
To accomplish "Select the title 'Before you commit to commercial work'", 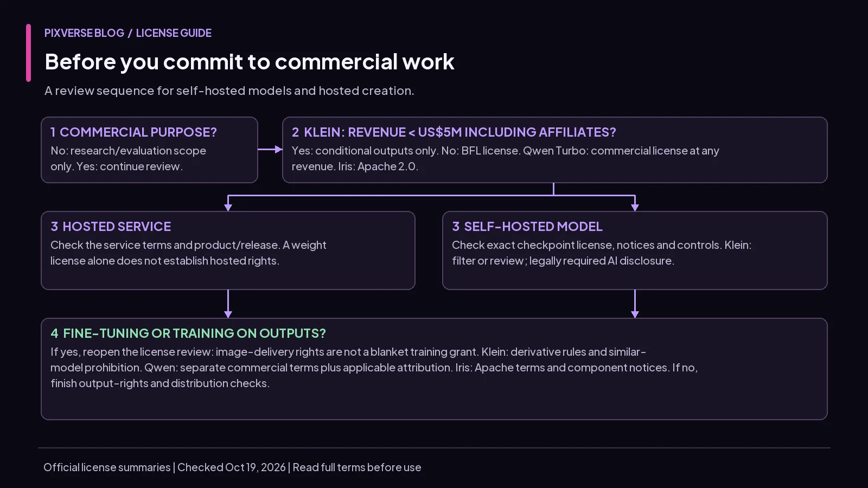I will [250, 62].
